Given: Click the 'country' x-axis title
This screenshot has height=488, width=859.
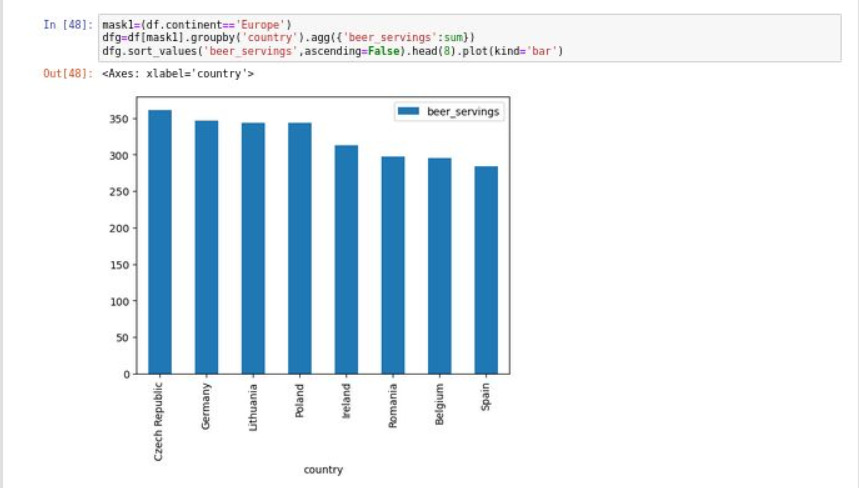Looking at the screenshot, I should point(323,469).
